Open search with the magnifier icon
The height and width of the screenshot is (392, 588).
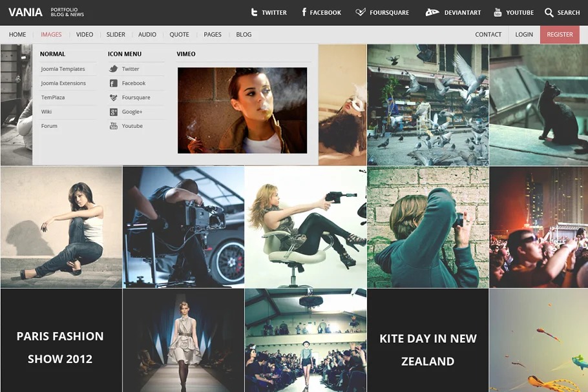pos(549,12)
